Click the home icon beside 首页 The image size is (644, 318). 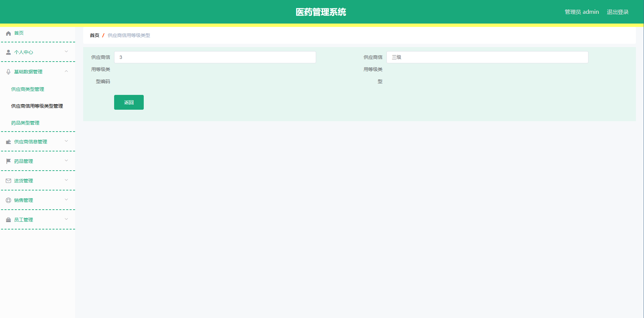click(8, 33)
